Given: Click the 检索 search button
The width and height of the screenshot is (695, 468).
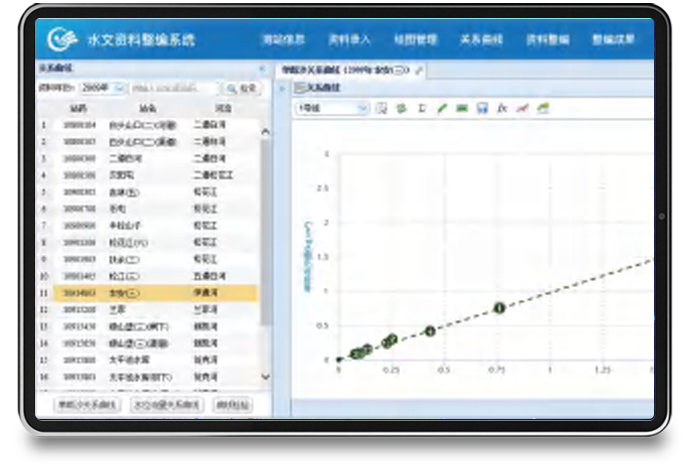Looking at the screenshot, I should (x=242, y=88).
